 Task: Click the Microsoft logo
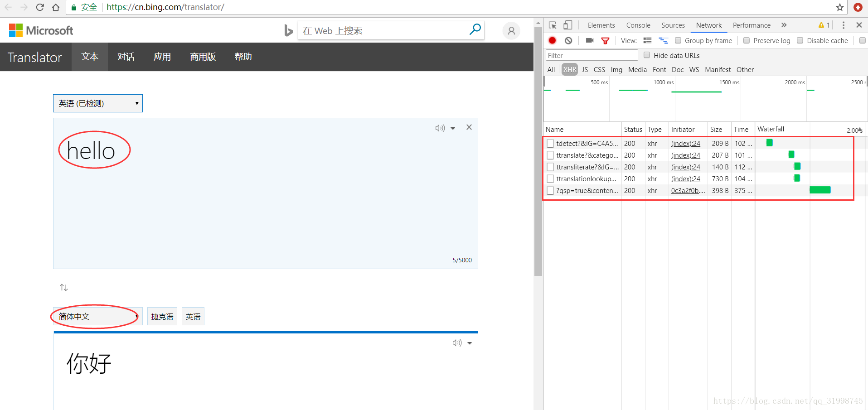[41, 30]
